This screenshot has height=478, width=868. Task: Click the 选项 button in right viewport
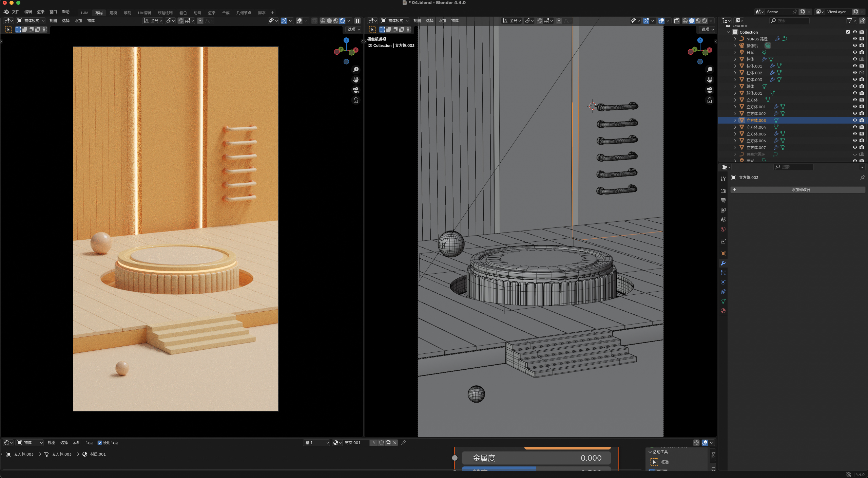[707, 30]
